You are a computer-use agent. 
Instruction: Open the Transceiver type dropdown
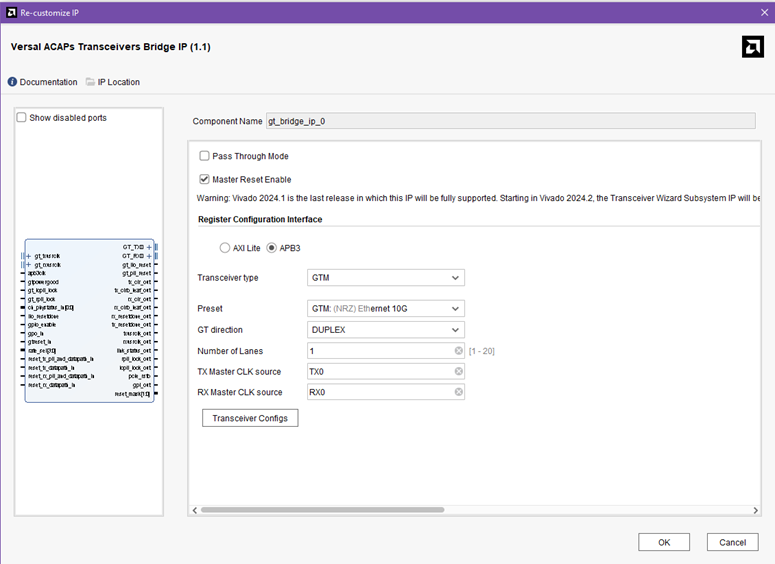(386, 278)
